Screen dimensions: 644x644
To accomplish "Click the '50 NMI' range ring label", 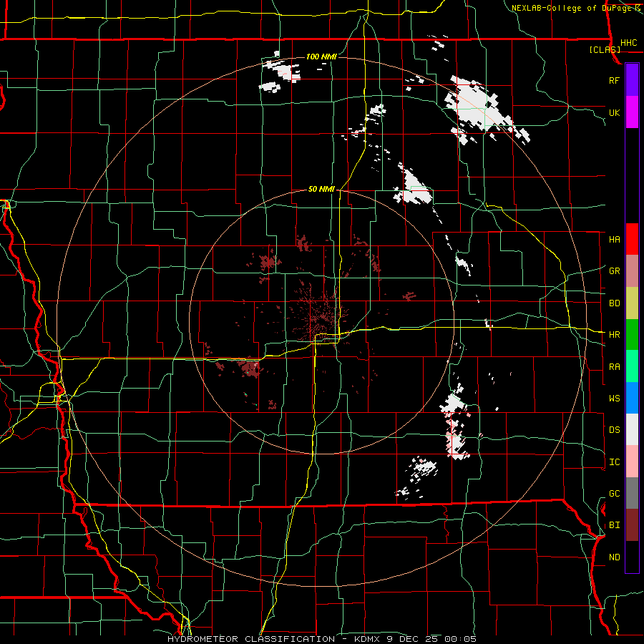I will (321, 190).
